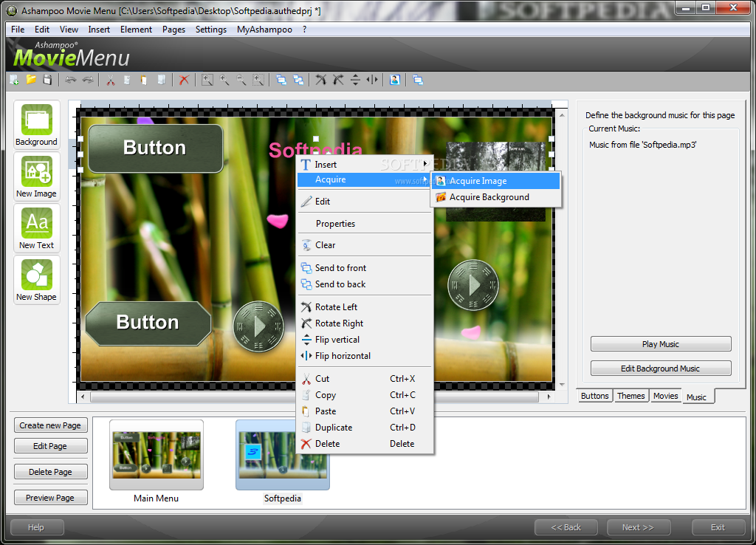Choose Send to front in context menu
This screenshot has width=756, height=545.
pos(365,267)
